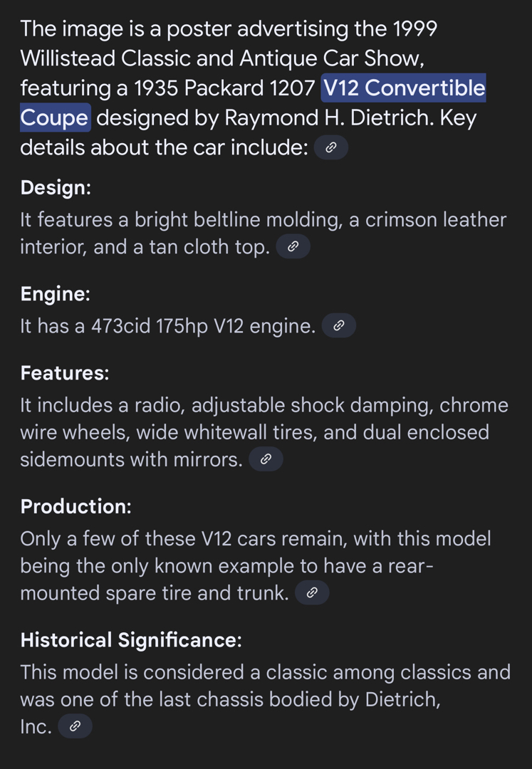Select the "Production:" heading

coord(76,507)
